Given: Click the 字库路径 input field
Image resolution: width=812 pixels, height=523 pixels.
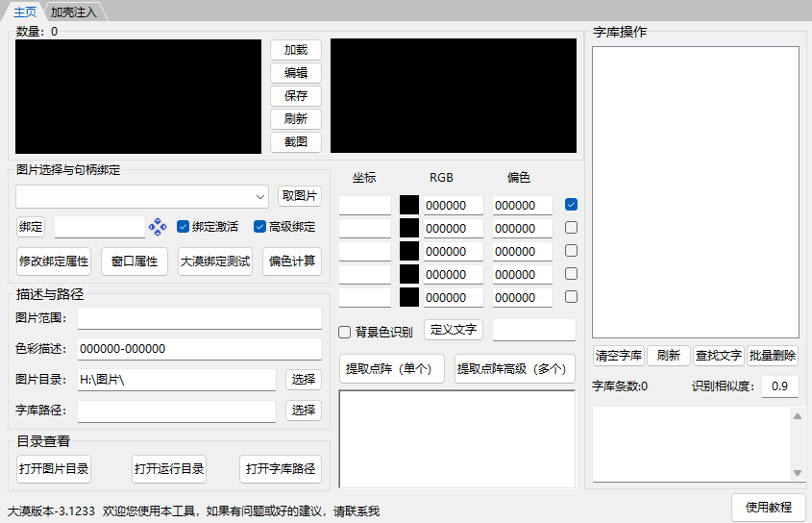Looking at the screenshot, I should pos(177,411).
